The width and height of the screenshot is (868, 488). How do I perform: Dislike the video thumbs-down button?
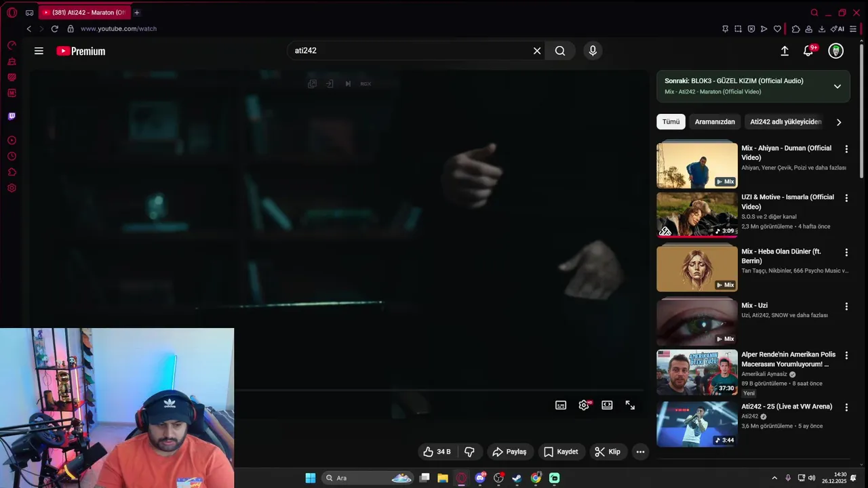coord(469,452)
